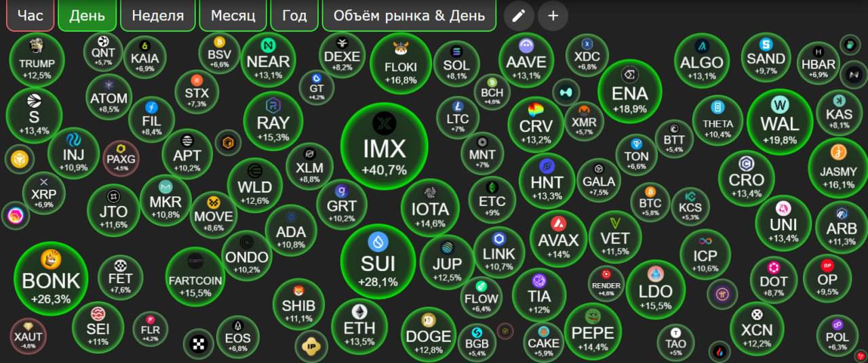
Task: Select the NEAR +13,1% bubble
Action: tap(268, 60)
